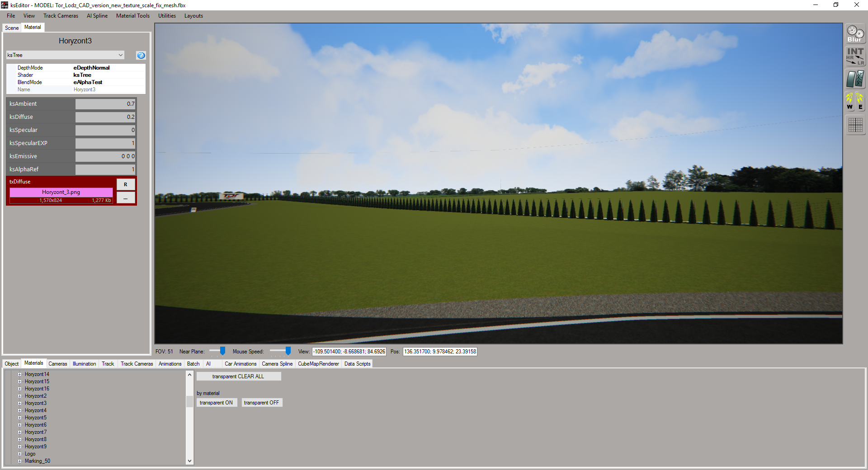Click the cracked glass damage icon
Viewport: 868px width, 470px height.
(x=855, y=79)
